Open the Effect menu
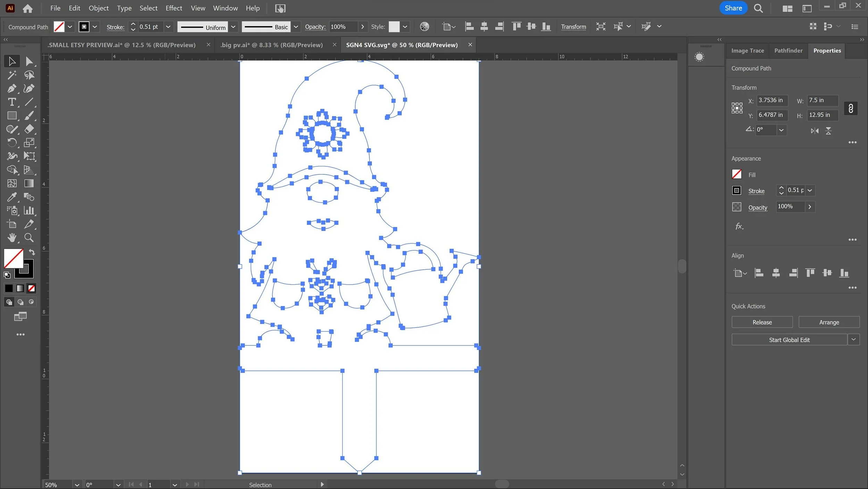This screenshot has width=868, height=489. point(174,8)
